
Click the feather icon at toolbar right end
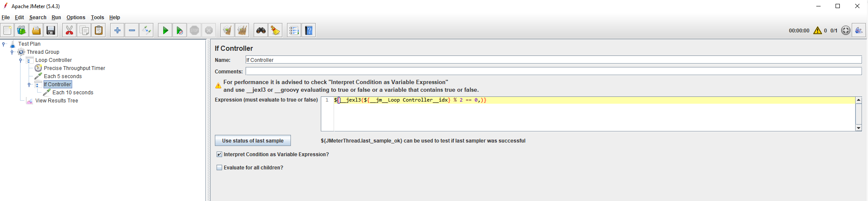859,30
